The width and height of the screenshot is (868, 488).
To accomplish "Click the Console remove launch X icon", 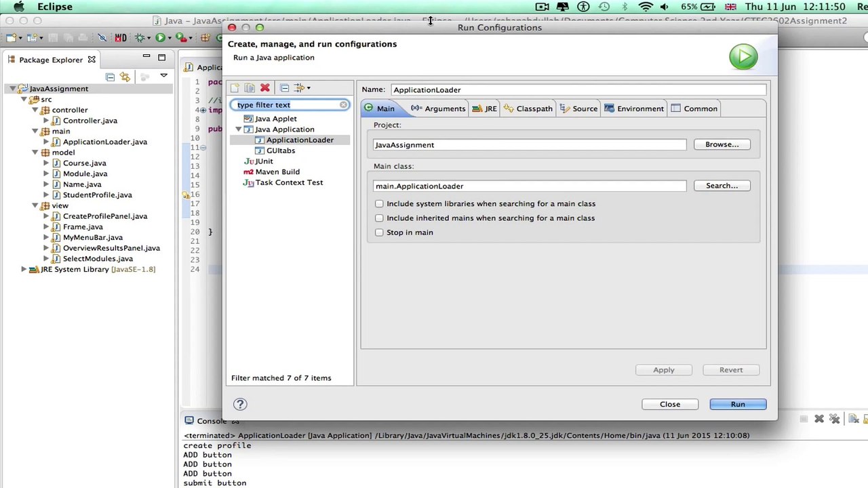I will point(819,419).
